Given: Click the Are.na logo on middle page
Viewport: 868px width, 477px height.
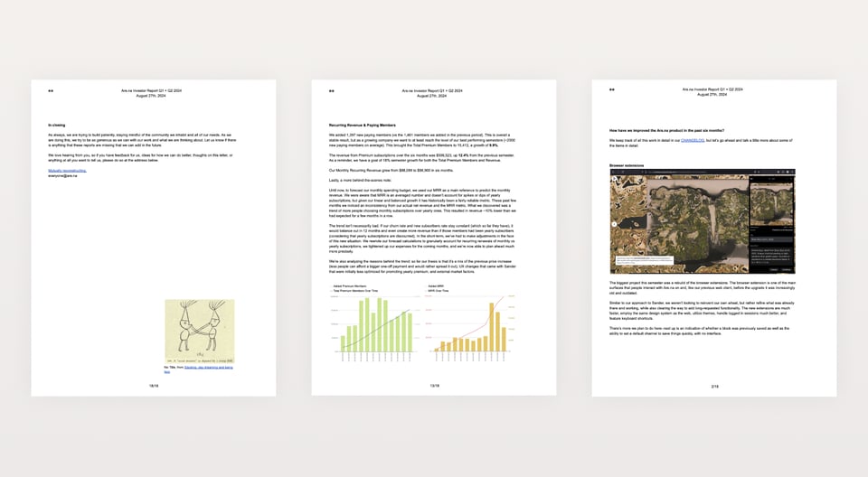Looking at the screenshot, I should [x=332, y=91].
